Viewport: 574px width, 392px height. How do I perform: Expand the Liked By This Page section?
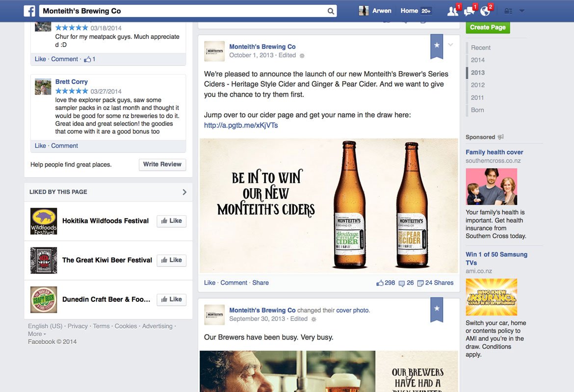pyautogui.click(x=184, y=192)
